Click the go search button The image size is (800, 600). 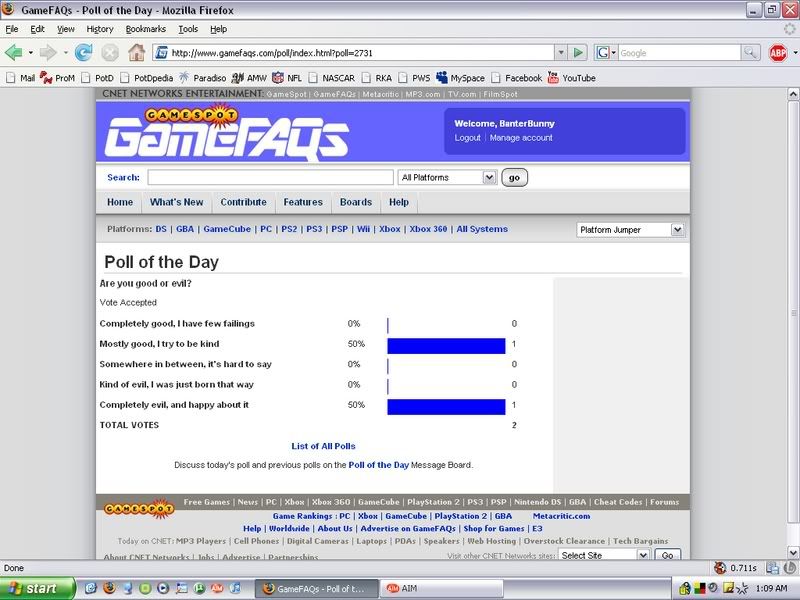coord(514,178)
